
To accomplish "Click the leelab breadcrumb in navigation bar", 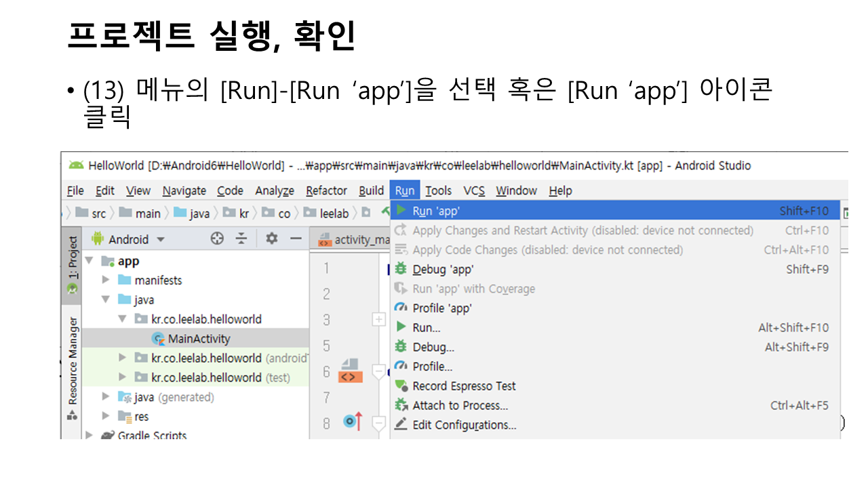I will (x=334, y=213).
